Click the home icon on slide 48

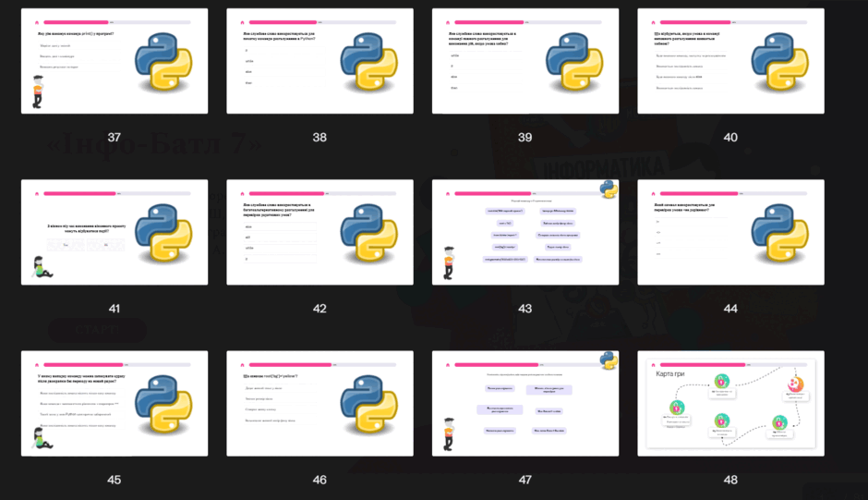(653, 365)
